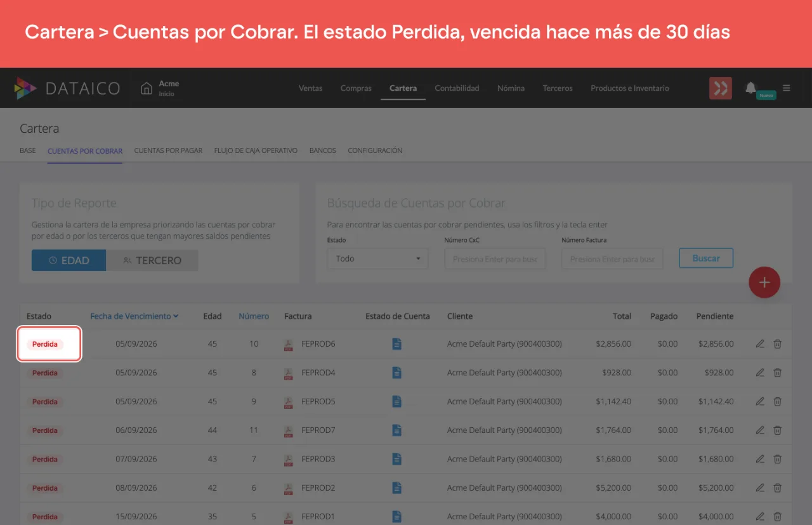The width and height of the screenshot is (812, 525).
Task: Delete the FEPROD5 row with trash icon
Action: tap(777, 402)
